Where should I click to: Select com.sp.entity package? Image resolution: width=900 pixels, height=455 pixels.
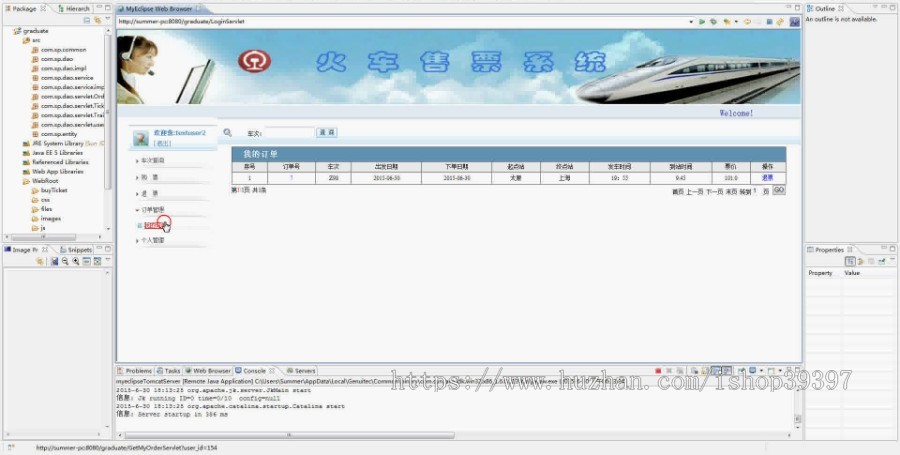(55, 134)
